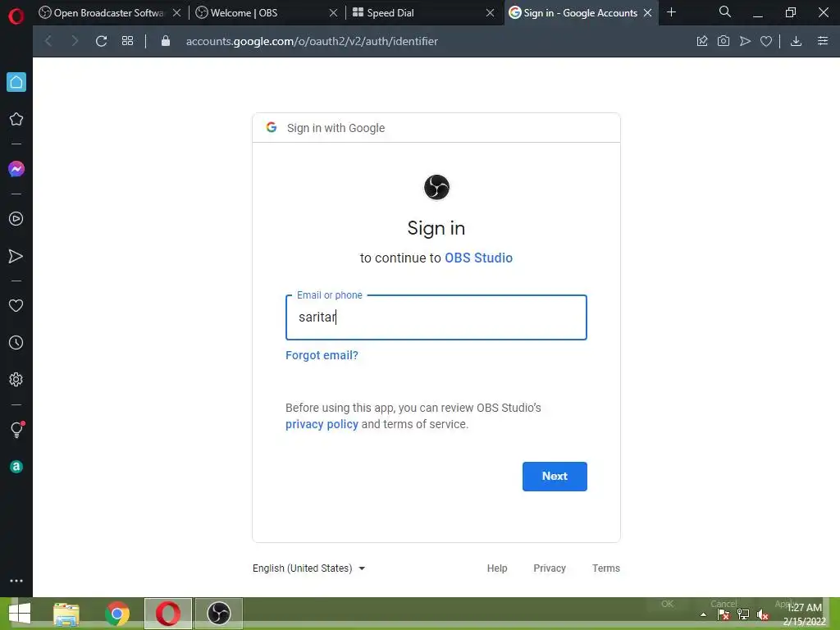Click the Email or phone field
The image size is (840, 630).
436,317
